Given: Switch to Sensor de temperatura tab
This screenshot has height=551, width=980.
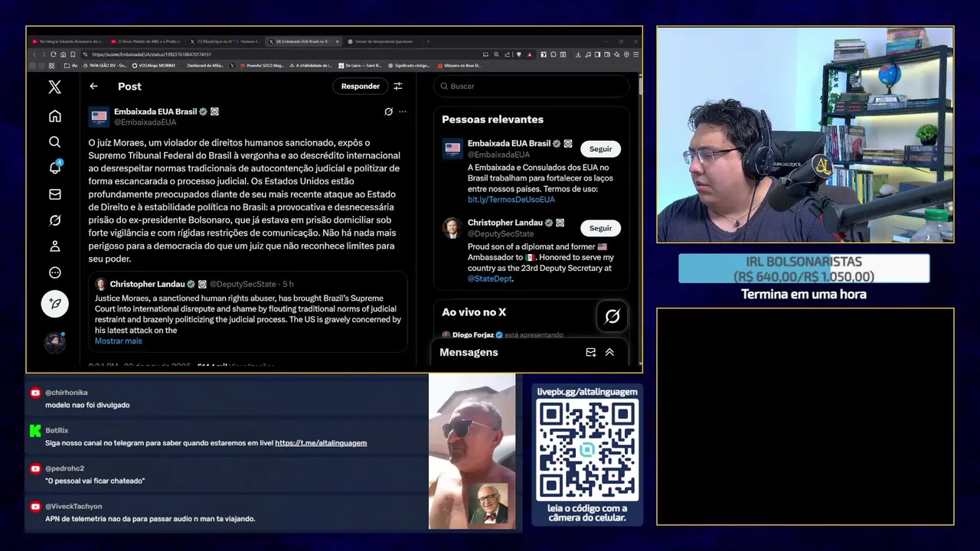Looking at the screenshot, I should (384, 41).
